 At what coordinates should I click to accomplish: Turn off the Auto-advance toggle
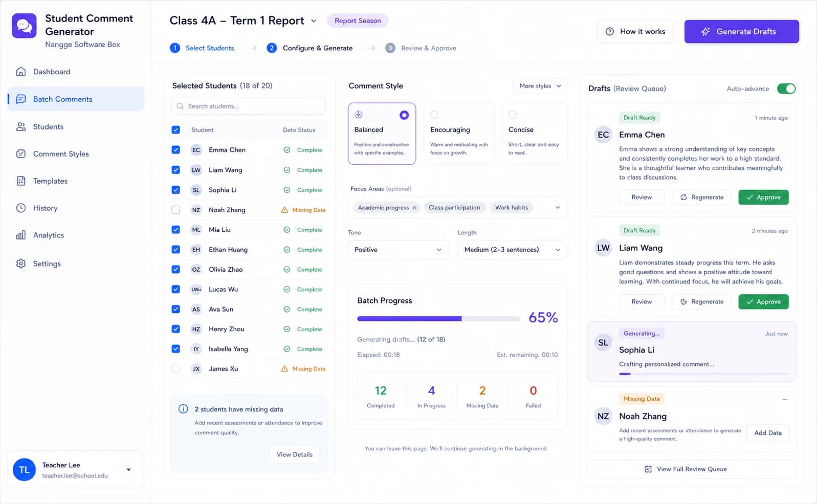click(x=786, y=89)
